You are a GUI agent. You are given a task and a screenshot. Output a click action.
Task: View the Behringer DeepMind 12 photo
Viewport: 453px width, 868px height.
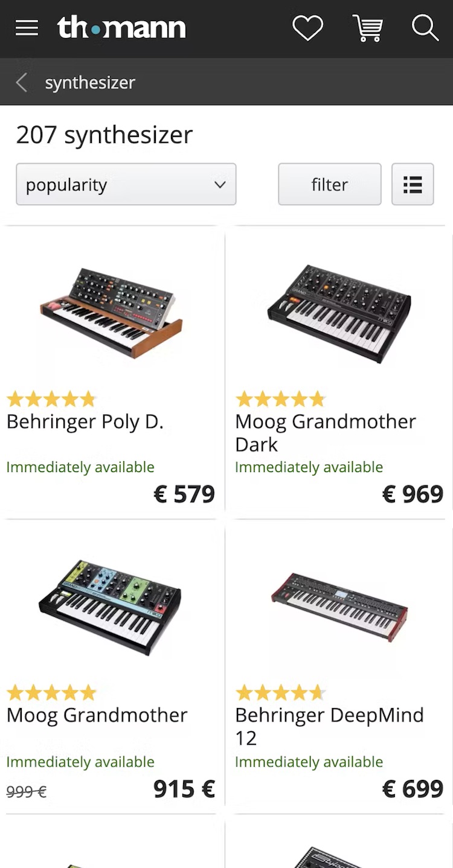pos(339,607)
